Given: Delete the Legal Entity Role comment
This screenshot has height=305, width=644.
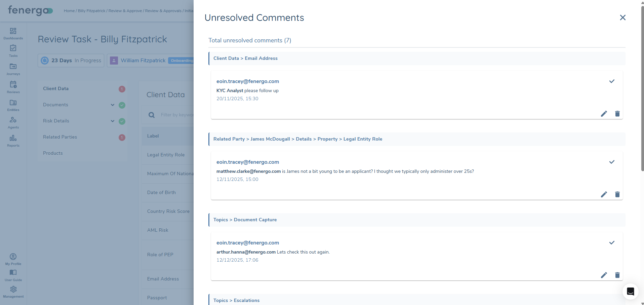Looking at the screenshot, I should pos(617,194).
